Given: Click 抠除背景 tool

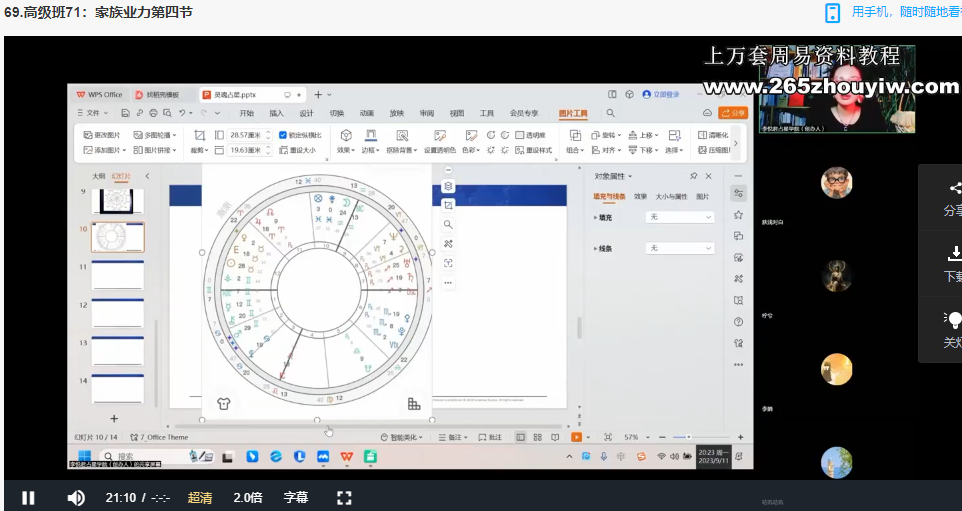Looking at the screenshot, I should pos(402,142).
